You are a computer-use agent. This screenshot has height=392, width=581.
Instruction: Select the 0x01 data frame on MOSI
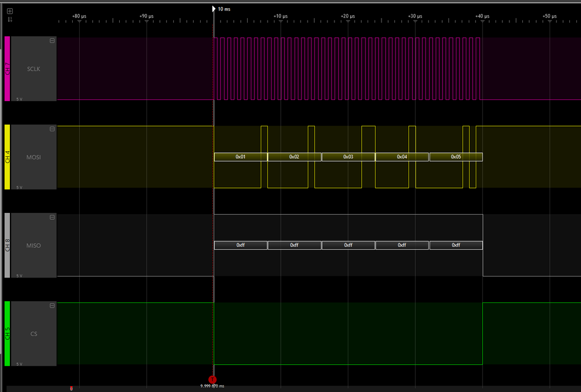pos(241,156)
